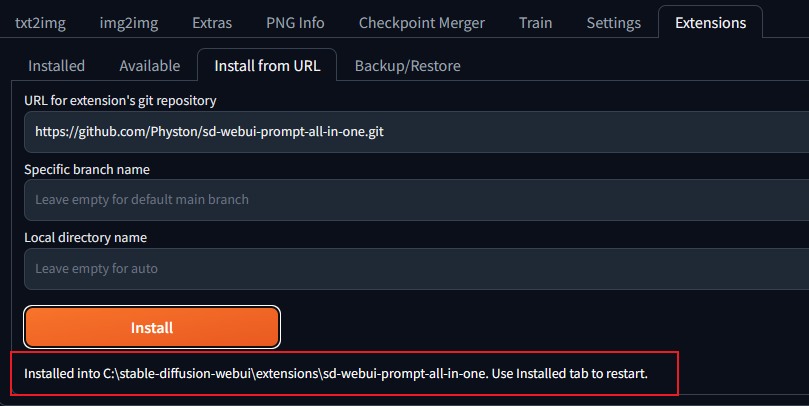Click the Extensions tab
Image resolution: width=809 pixels, height=406 pixels.
710,22
